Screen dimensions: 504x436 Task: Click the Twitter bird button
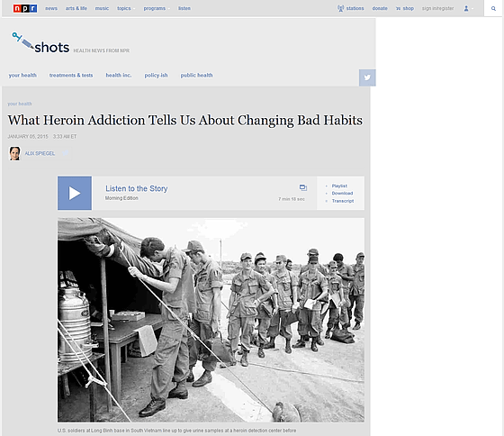pos(367,77)
